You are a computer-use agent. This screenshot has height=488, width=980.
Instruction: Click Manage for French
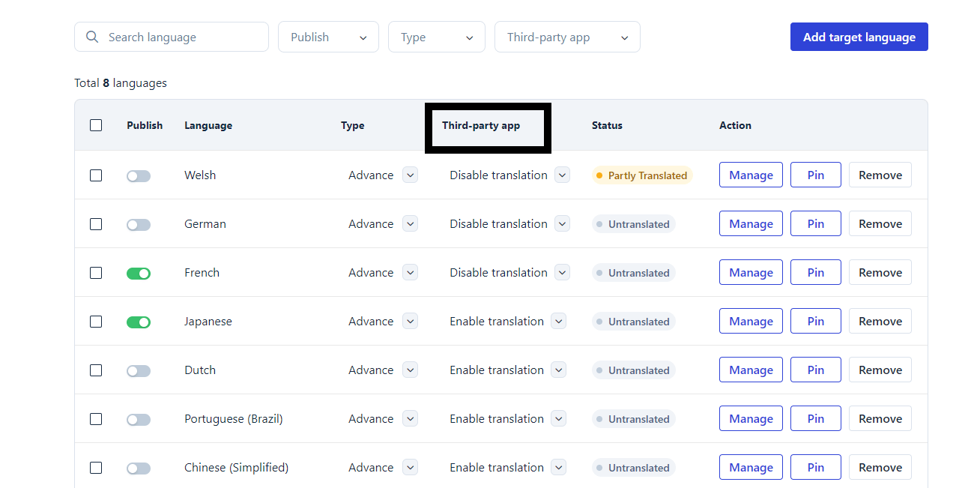tap(751, 272)
